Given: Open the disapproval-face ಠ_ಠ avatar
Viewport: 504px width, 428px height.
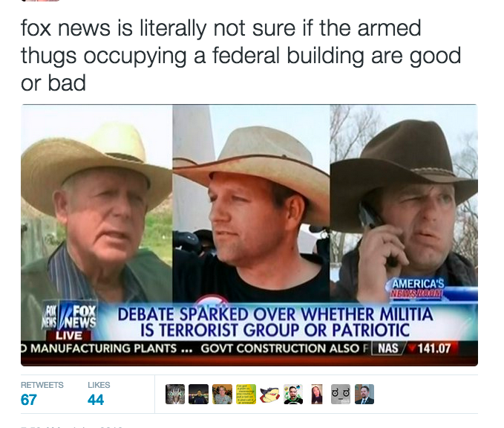Looking at the screenshot, I should 341,395.
